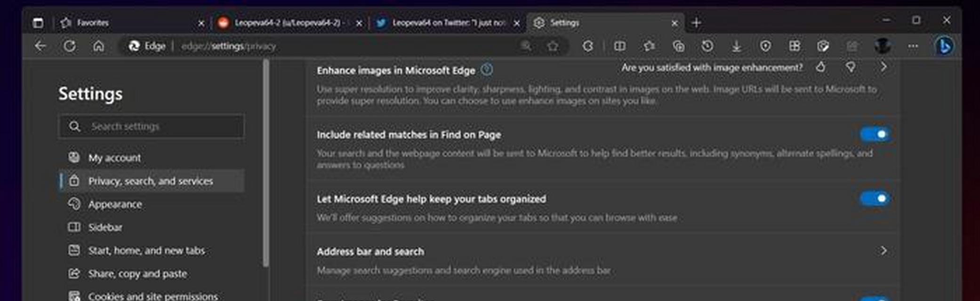
Task: Open Split screen view
Action: pos(620,46)
